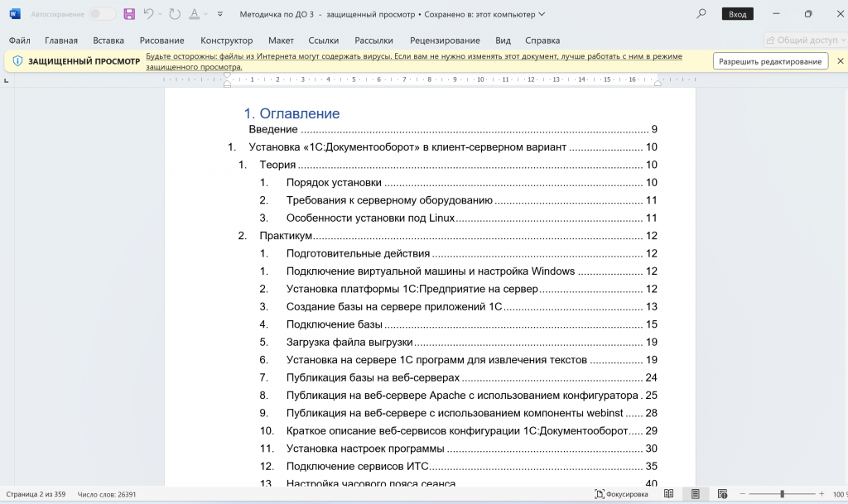The width and height of the screenshot is (848, 504).
Task: Toggle the AutoSave switch
Action: click(102, 14)
